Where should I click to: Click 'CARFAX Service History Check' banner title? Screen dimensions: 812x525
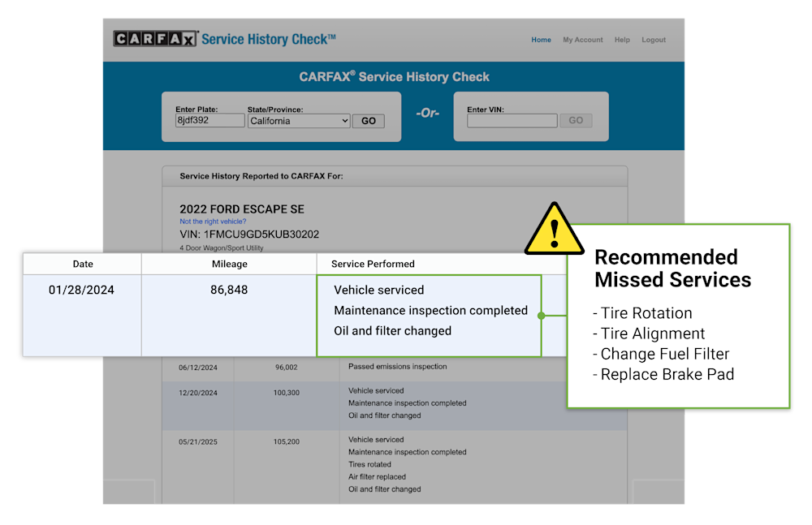tap(394, 76)
